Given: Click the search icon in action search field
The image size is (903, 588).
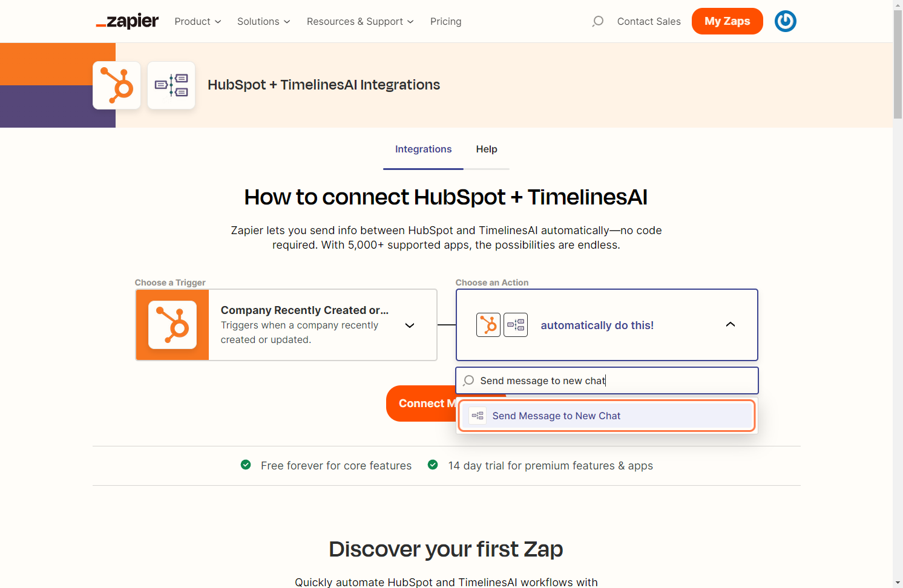Looking at the screenshot, I should click(468, 381).
